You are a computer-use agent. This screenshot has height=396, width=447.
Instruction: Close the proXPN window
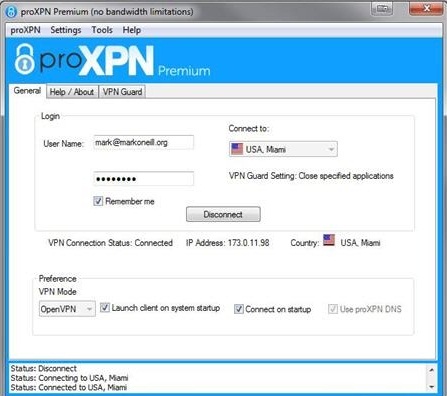pyautogui.click(x=426, y=9)
